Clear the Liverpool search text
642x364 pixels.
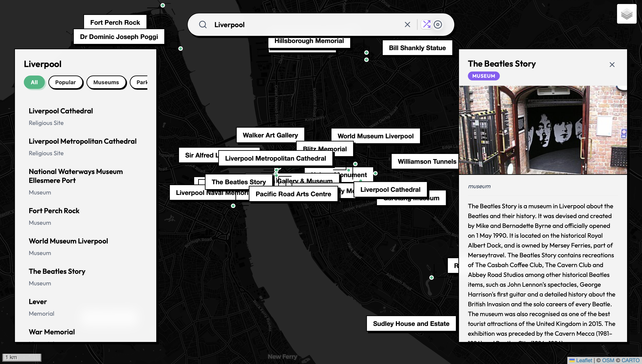click(407, 25)
